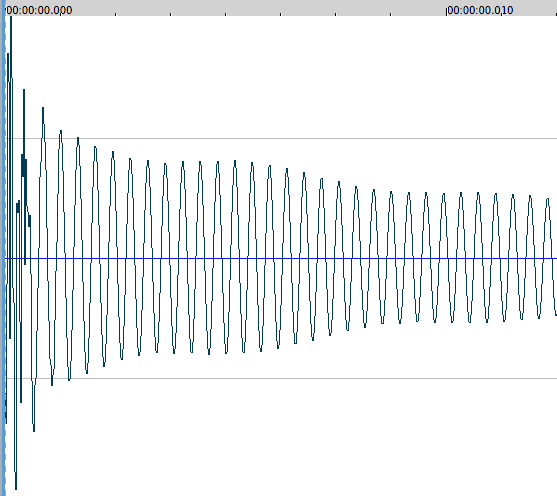Screen dimensions: 557x496
Task: Click the 00:00:00.010 timeline label
Action: pyautogui.click(x=480, y=10)
